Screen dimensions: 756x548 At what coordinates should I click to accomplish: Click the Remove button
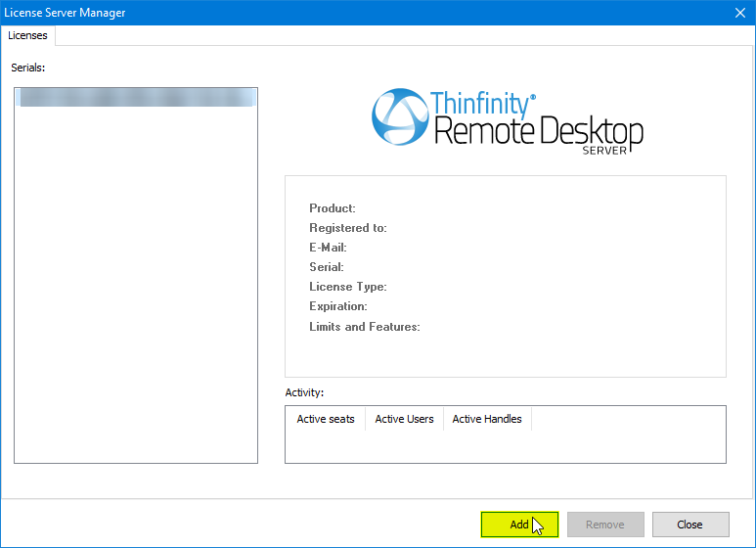(605, 525)
